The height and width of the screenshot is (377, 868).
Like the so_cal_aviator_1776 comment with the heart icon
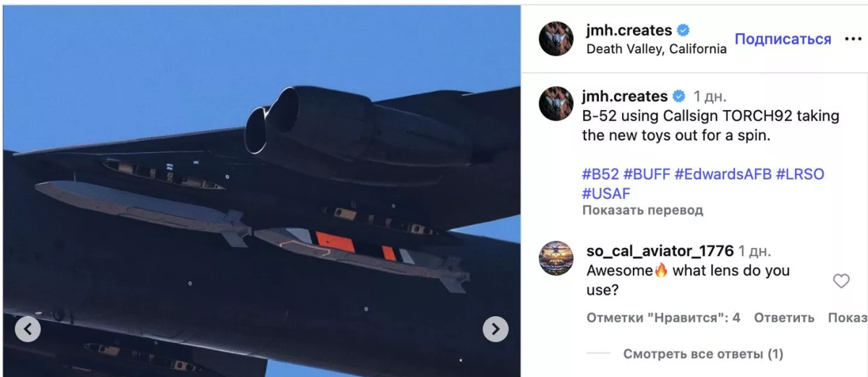(841, 281)
